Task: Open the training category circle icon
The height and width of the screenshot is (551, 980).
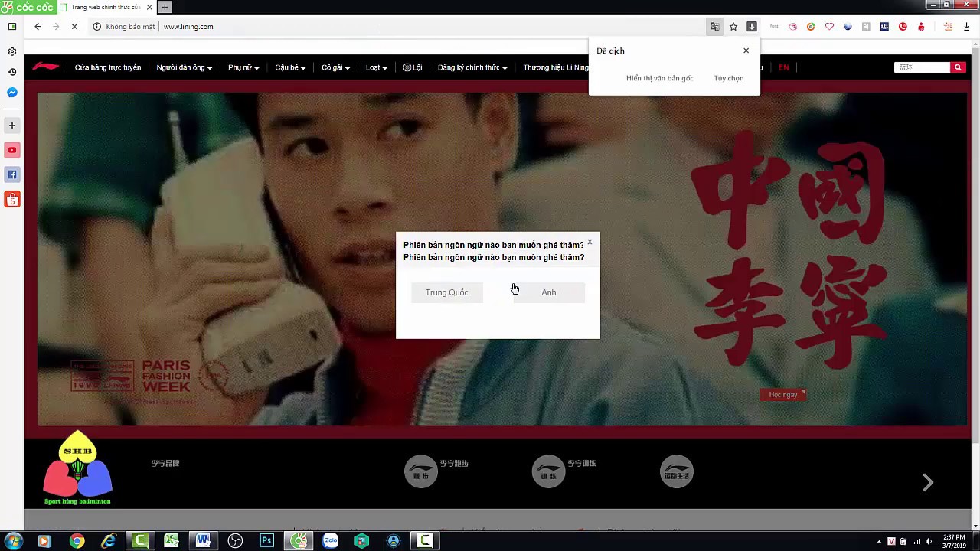Action: 548,471
